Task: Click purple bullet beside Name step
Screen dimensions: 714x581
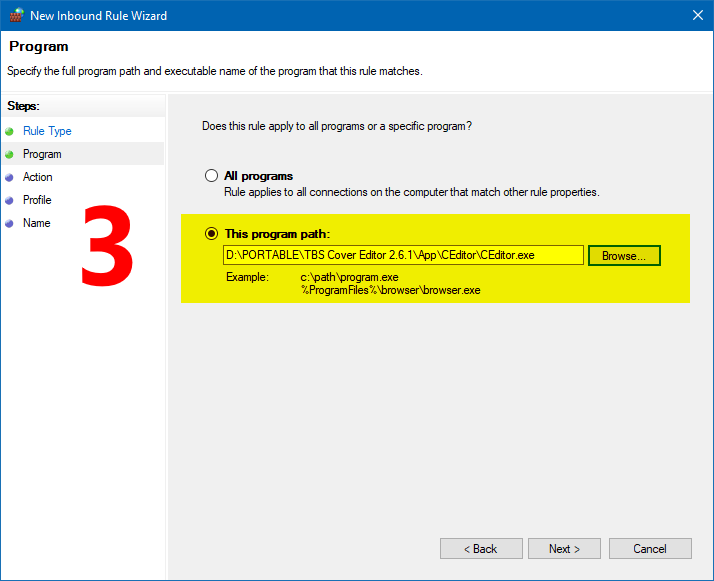Action: [9, 224]
